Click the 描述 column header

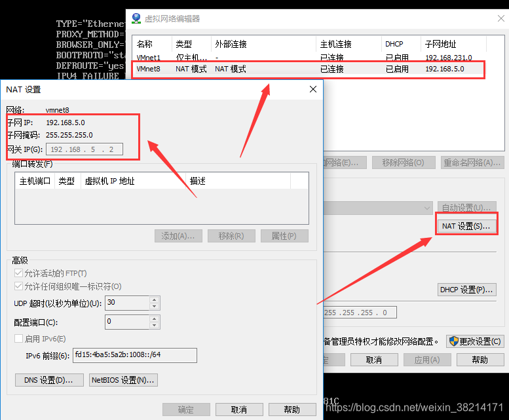pos(238,181)
